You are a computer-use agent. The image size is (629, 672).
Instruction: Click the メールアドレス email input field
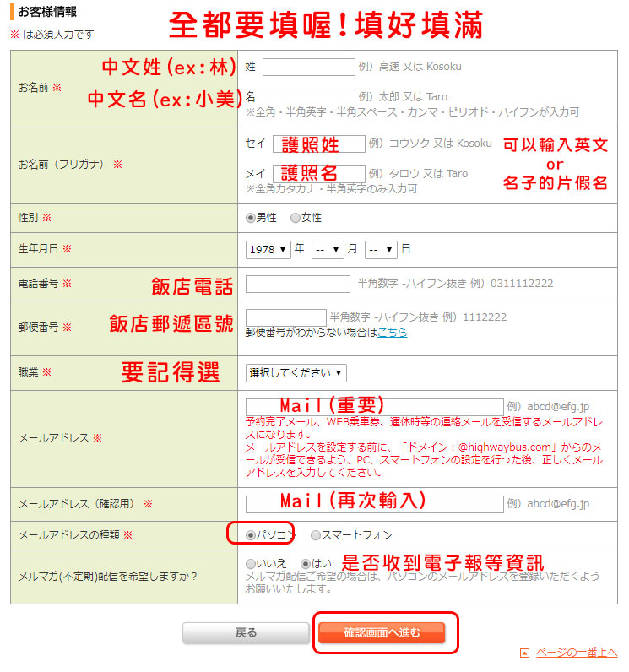click(x=375, y=407)
